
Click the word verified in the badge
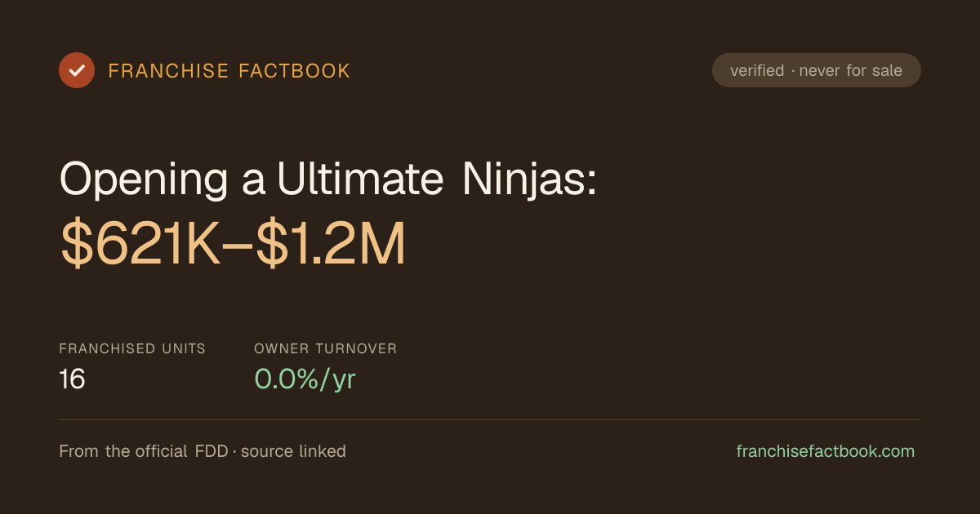click(x=757, y=71)
